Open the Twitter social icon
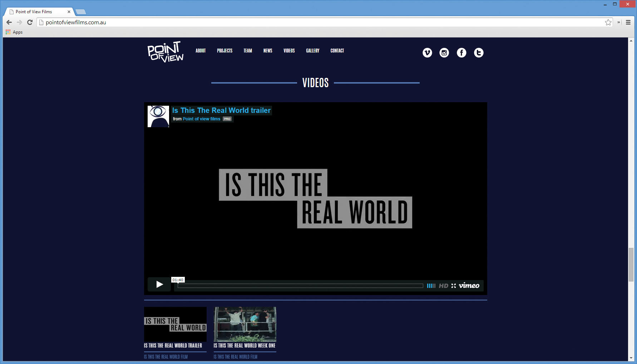 (479, 53)
